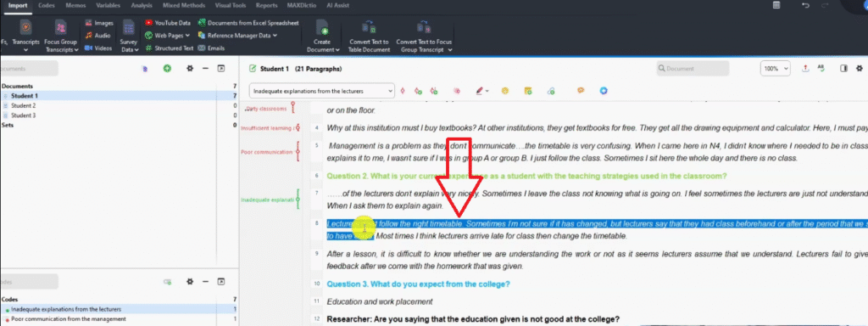Image resolution: width=868 pixels, height=326 pixels.
Task: Import Audio files from the ribbon
Action: pyautogui.click(x=98, y=36)
